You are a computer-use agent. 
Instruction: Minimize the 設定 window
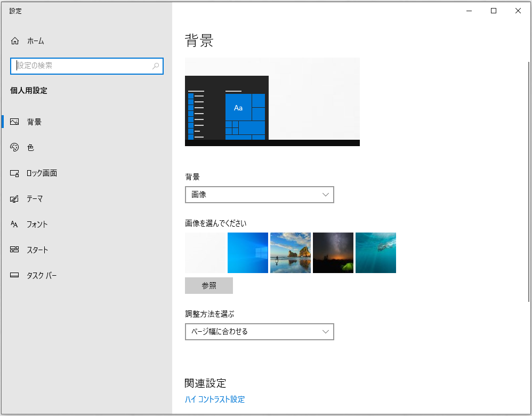point(469,11)
